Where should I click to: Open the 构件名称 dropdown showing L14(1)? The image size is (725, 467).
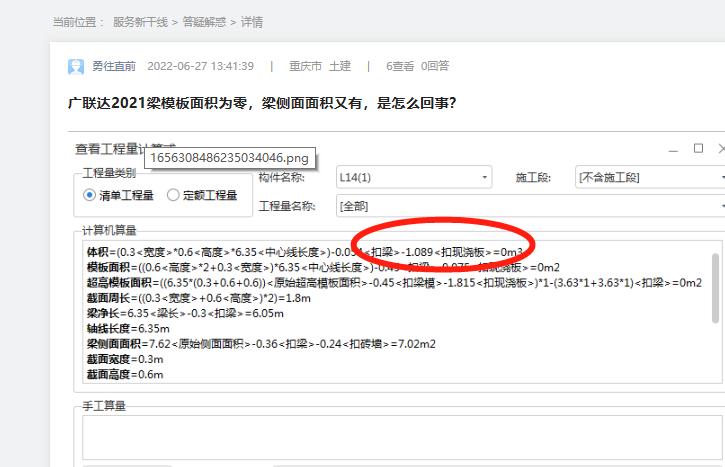[414, 177]
